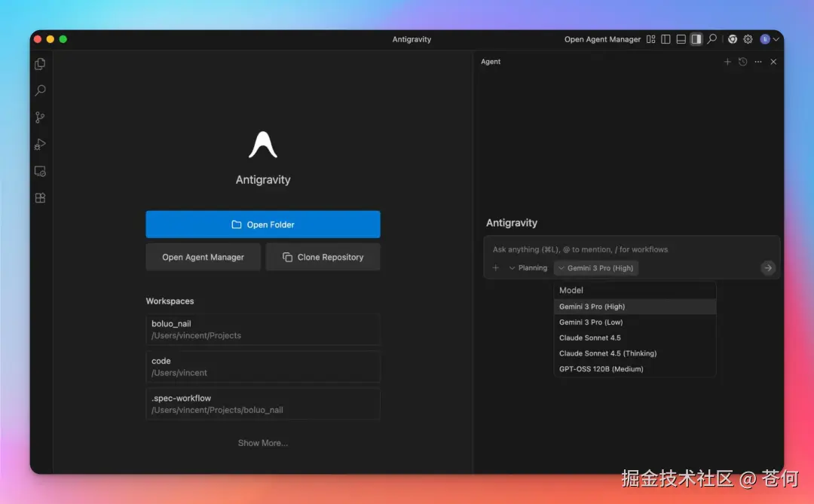This screenshot has width=814, height=504.
Task: Click the Antigravity logo on welcome page
Action: click(x=263, y=145)
